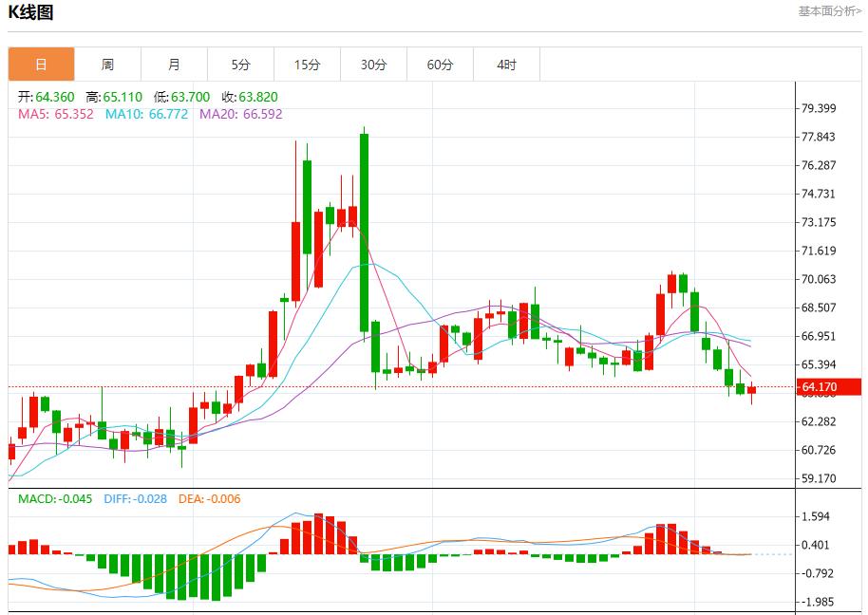Switch to the 月 (monthly) timeframe tab
This screenshot has width=868, height=615.
point(174,64)
